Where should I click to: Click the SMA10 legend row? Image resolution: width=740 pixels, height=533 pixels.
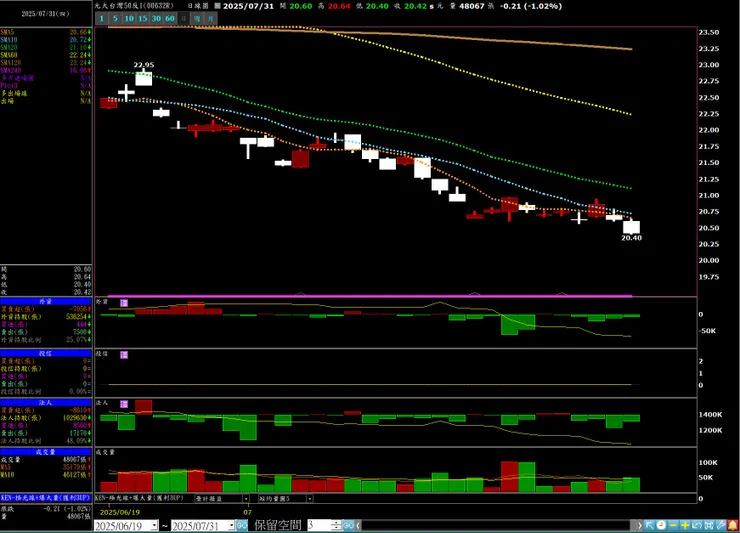pyautogui.click(x=46, y=40)
